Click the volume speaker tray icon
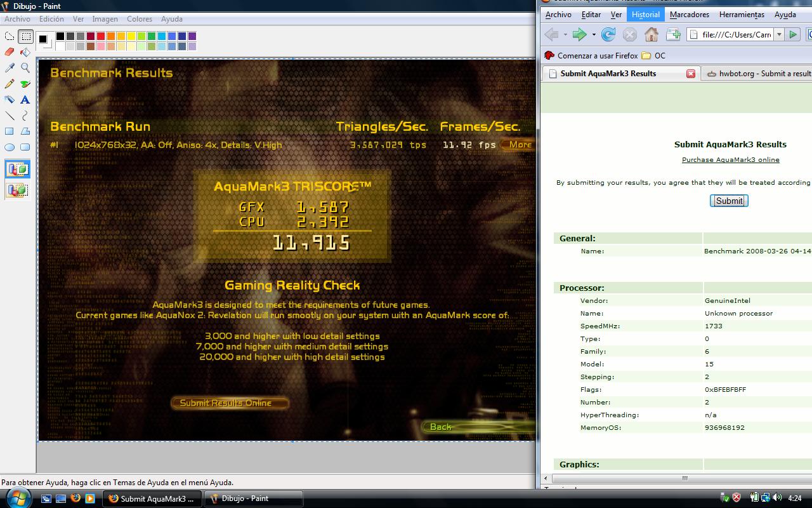 [x=776, y=498]
